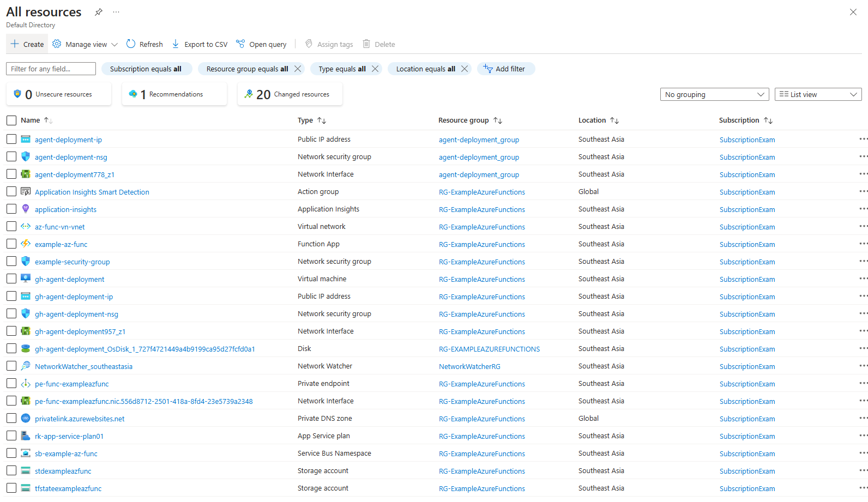
Task: Click the Network Watcher icon for NetworkWatcher_southeastasia
Action: point(26,366)
